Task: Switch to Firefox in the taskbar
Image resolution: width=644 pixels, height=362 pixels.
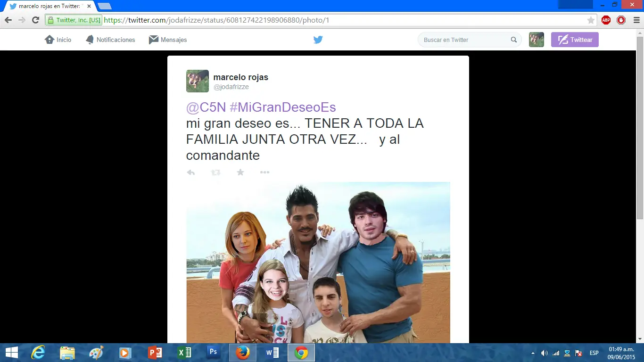Action: [243, 353]
